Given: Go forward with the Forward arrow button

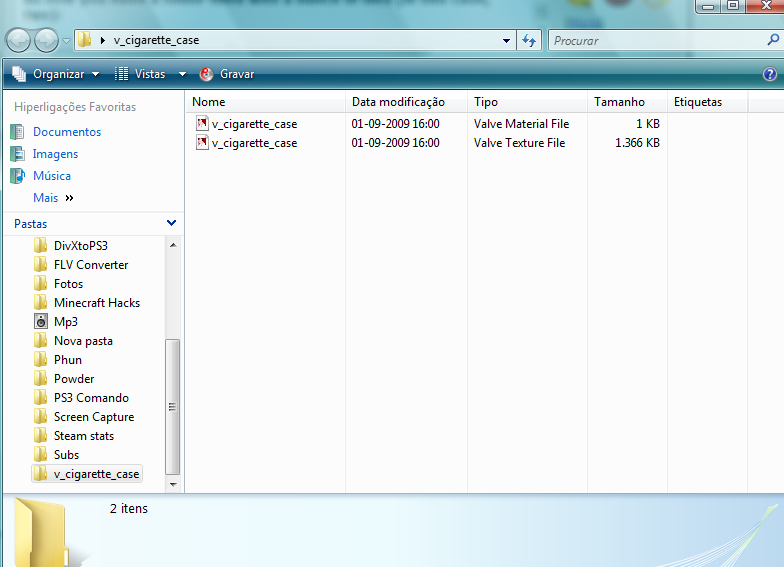Looking at the screenshot, I should point(46,40).
